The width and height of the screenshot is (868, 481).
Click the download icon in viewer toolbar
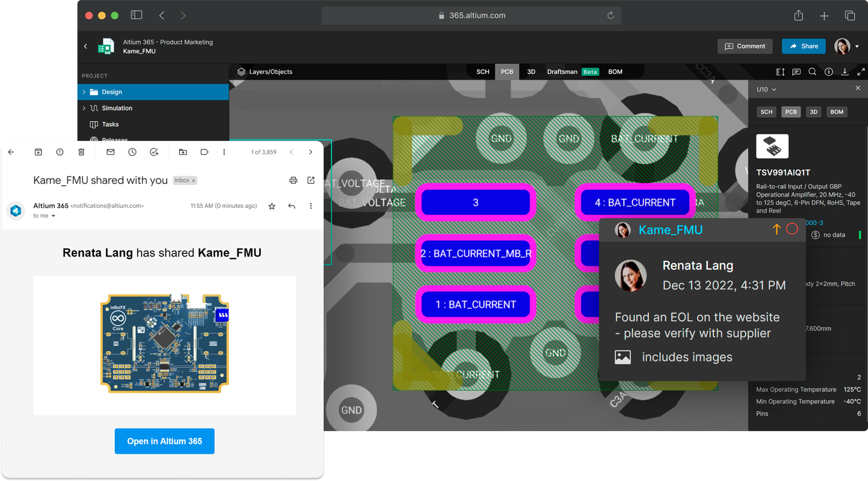tap(845, 72)
